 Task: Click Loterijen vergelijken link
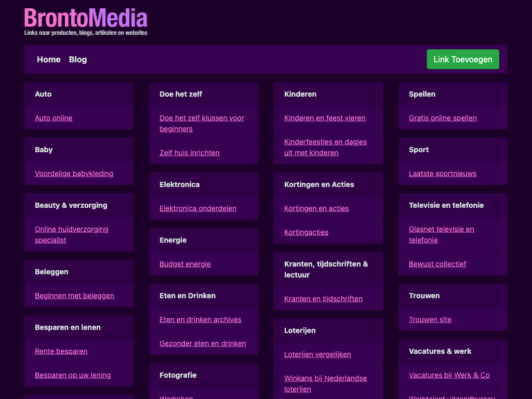tap(317, 354)
